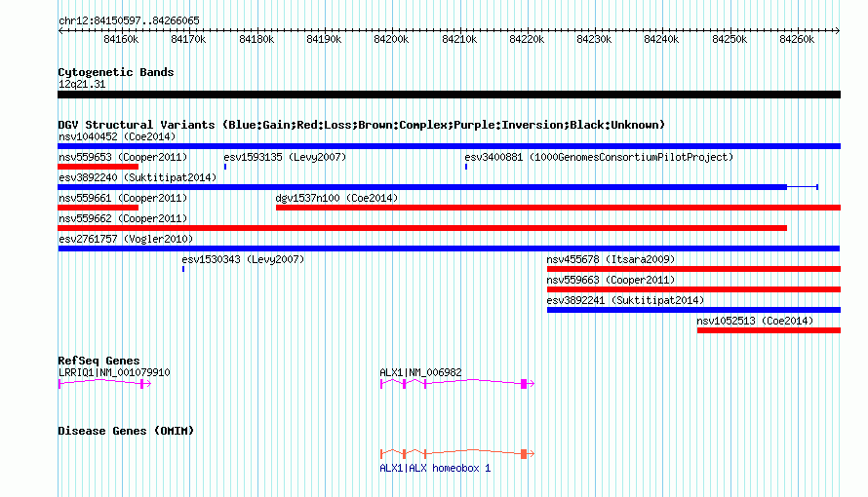Click the nsv559663 (Cooper2011) label
The height and width of the screenshot is (497, 868).
pos(611,280)
